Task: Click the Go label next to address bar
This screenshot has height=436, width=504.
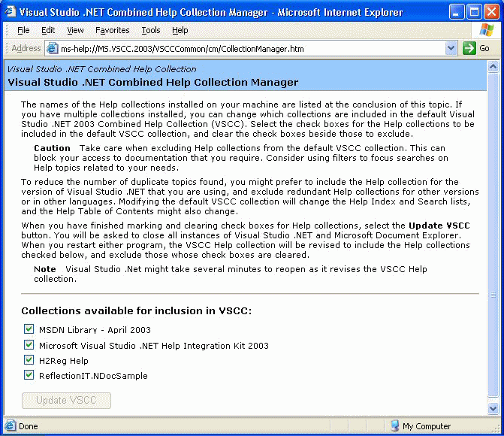Action: (x=484, y=48)
